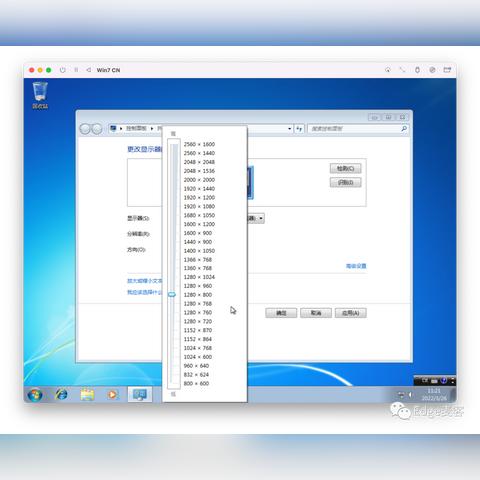The image size is (480, 480).
Task: Click the 识别(I) identify button
Action: pos(345,183)
